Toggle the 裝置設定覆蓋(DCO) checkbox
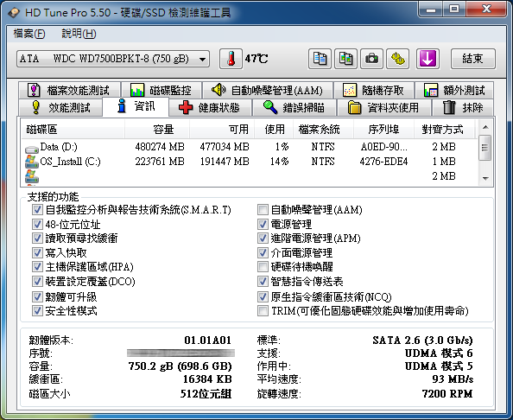Screen dimensions: 513x420 click(37, 281)
